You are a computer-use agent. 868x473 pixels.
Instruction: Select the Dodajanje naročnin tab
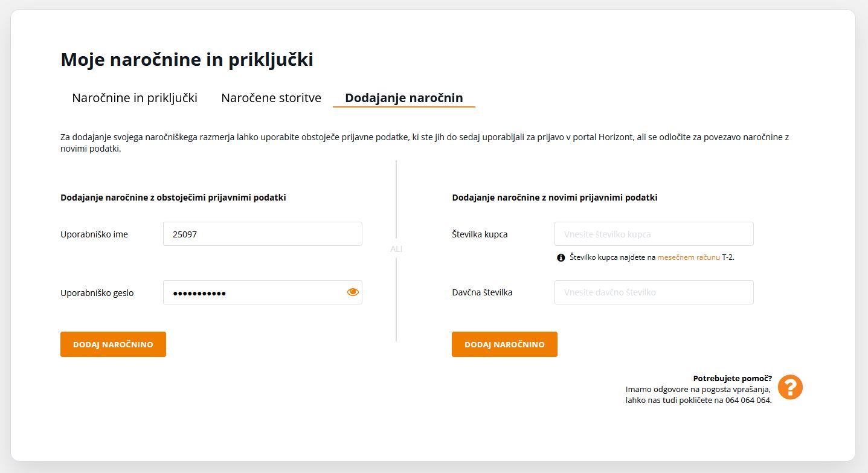404,98
